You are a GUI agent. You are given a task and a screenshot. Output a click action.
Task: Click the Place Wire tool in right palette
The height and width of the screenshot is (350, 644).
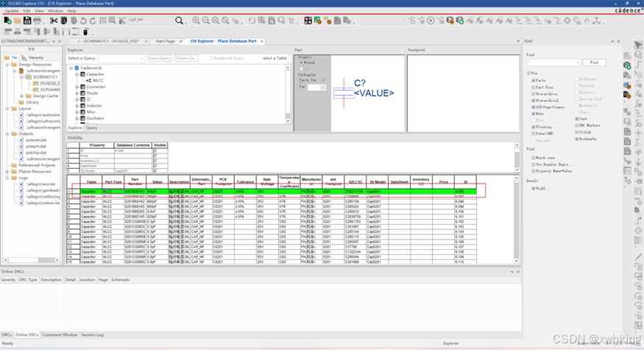[638, 65]
